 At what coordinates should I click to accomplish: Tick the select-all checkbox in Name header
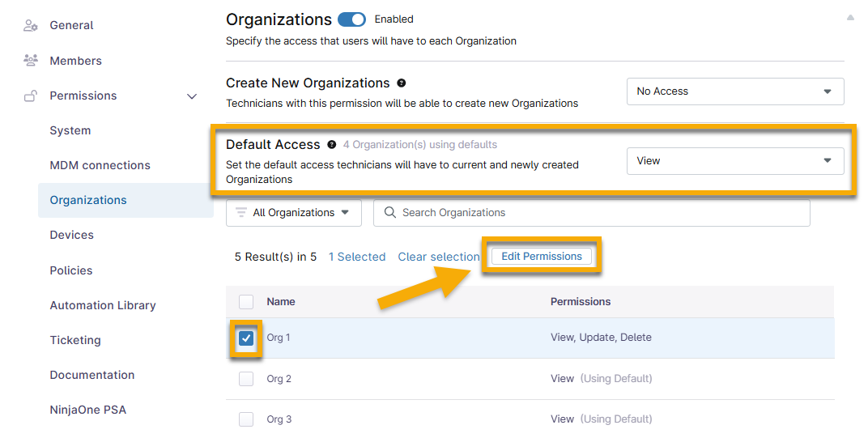tap(246, 302)
